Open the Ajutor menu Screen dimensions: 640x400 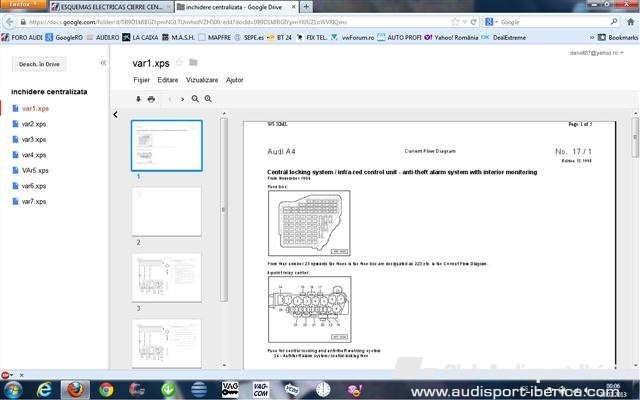point(234,80)
